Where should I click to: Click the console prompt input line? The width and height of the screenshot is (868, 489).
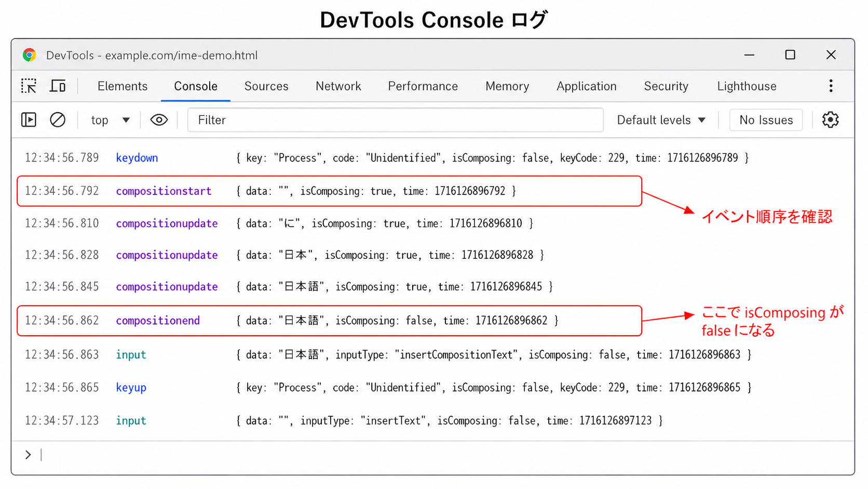(x=433, y=455)
